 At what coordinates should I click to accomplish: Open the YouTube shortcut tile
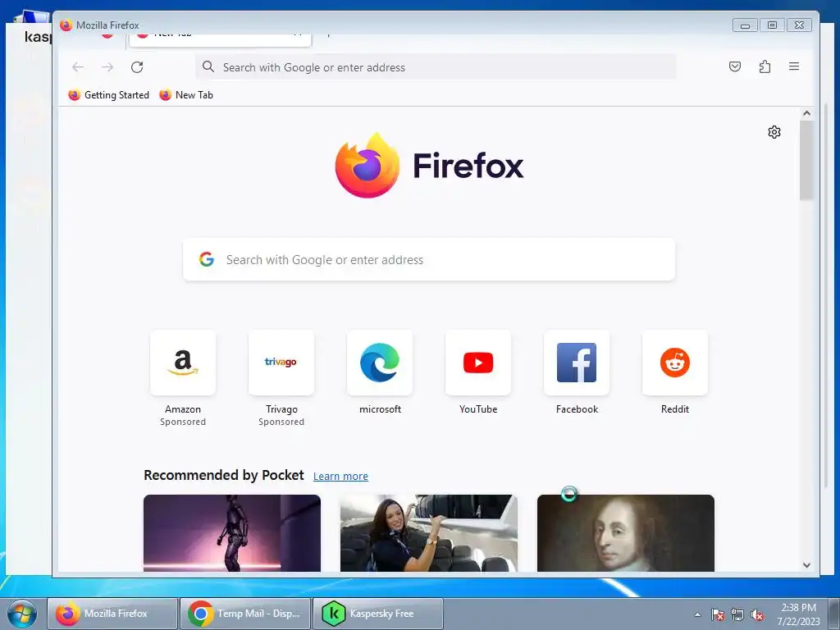[x=478, y=363]
